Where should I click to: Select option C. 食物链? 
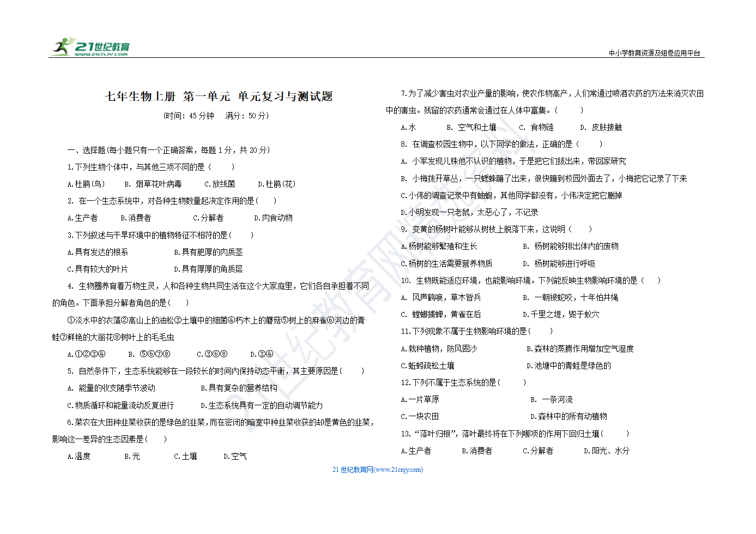coord(536,127)
